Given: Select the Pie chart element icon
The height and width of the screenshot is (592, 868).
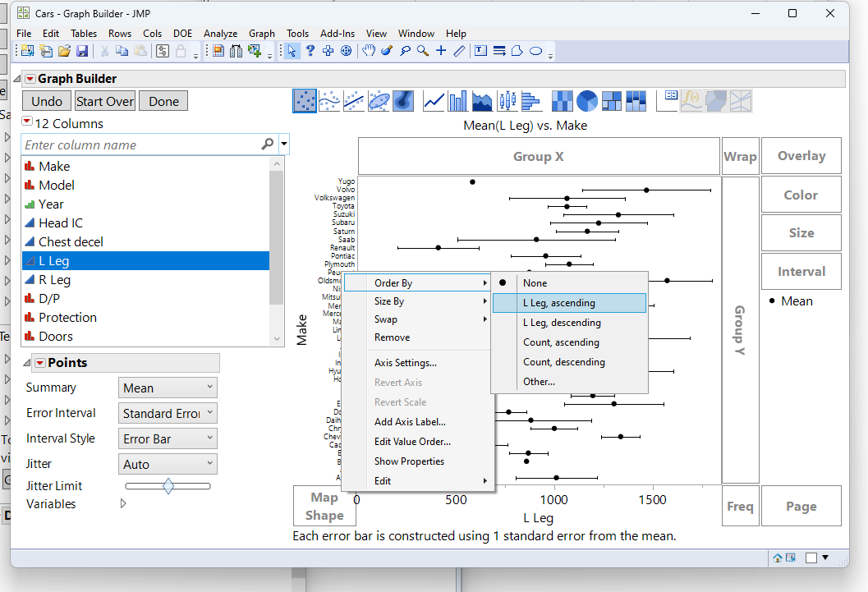Looking at the screenshot, I should coord(586,101).
